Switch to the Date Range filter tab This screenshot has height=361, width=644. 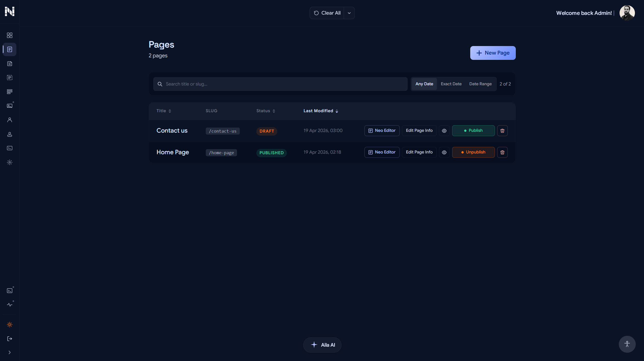[x=480, y=84]
